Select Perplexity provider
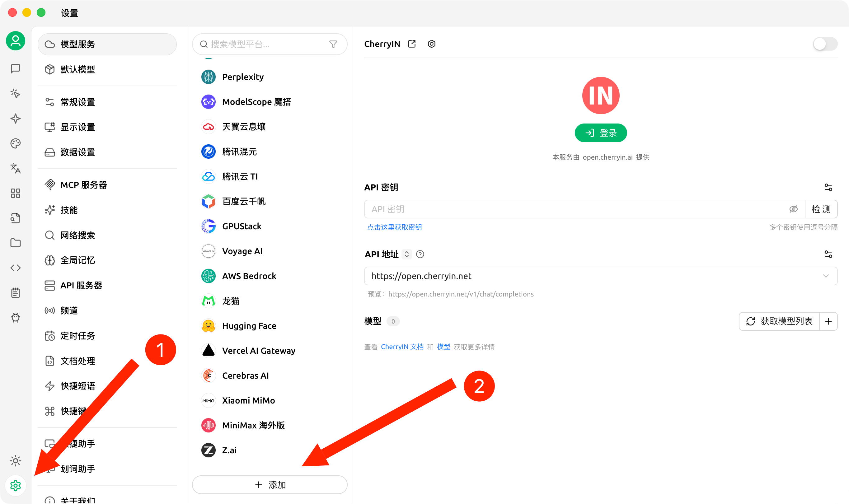 coord(270,77)
